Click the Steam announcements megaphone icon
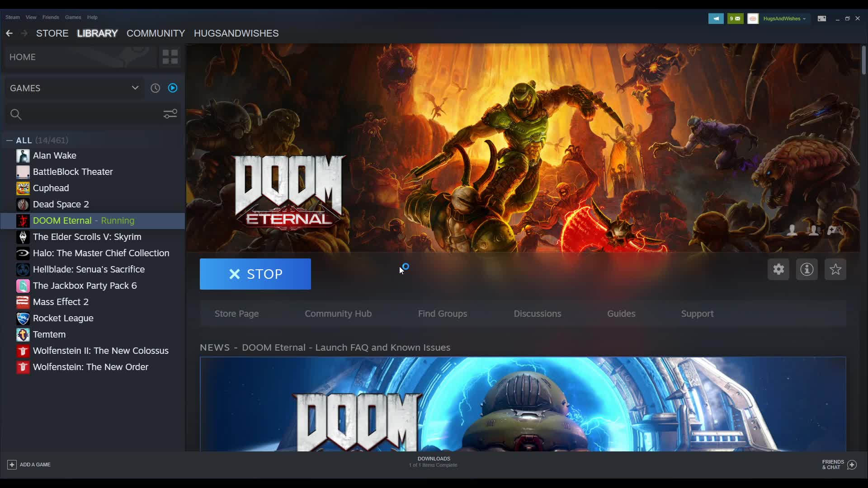This screenshot has height=488, width=868. point(716,19)
